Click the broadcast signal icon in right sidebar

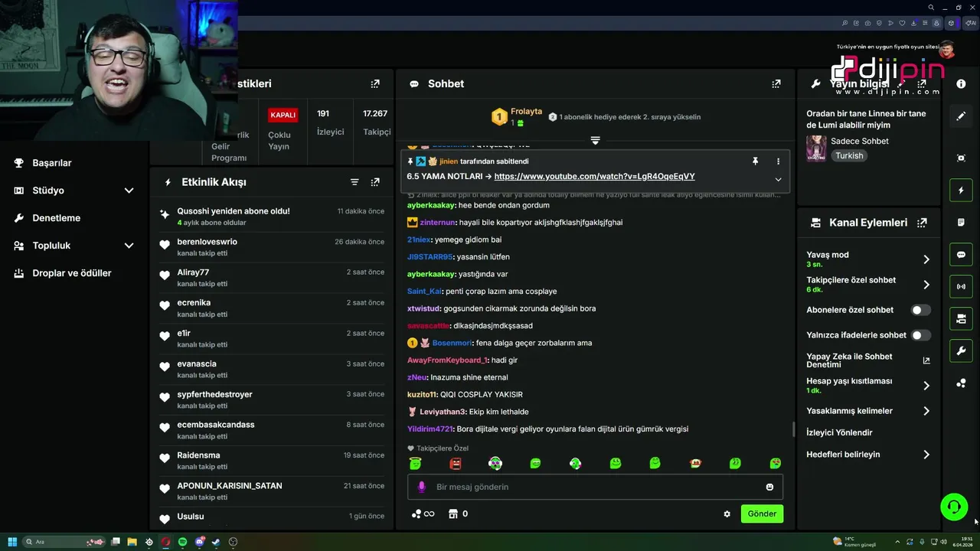click(x=961, y=287)
